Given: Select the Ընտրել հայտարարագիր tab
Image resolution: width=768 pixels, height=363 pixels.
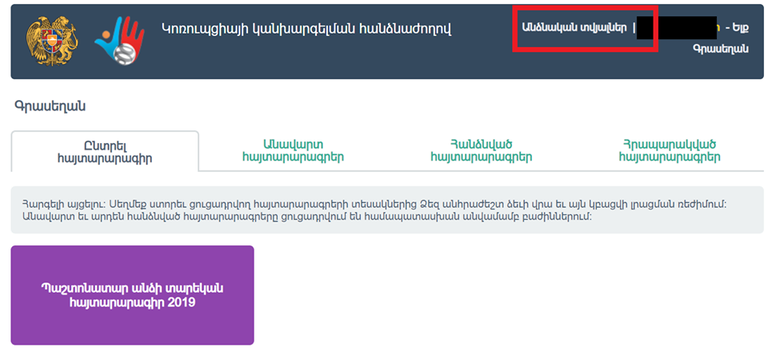Looking at the screenshot, I should [105, 151].
